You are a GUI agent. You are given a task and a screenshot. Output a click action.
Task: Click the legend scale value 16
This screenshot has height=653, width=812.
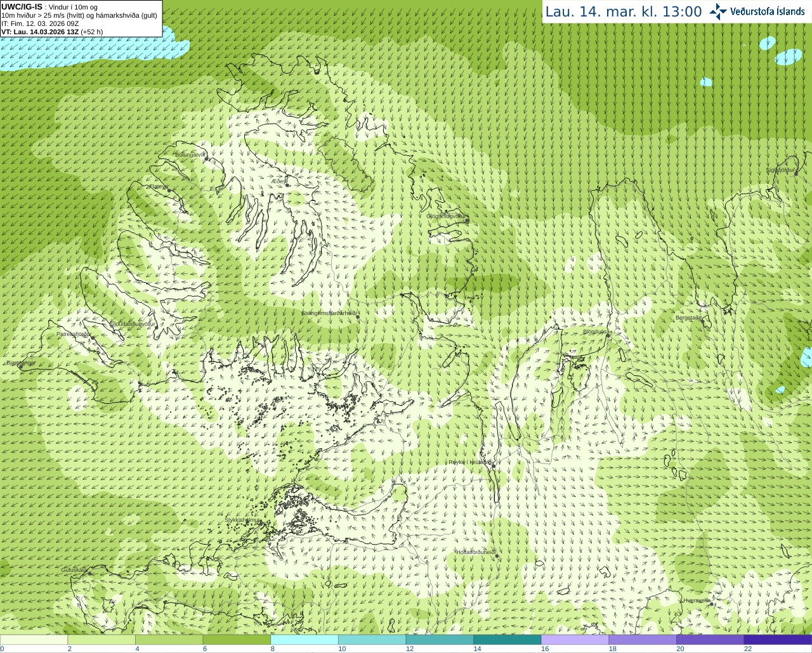(x=544, y=649)
